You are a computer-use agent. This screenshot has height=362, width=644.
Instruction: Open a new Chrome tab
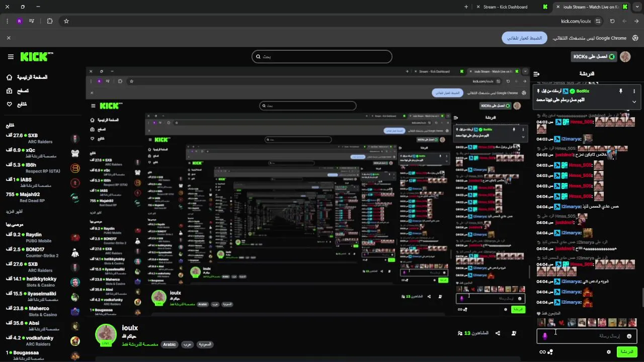[466, 7]
